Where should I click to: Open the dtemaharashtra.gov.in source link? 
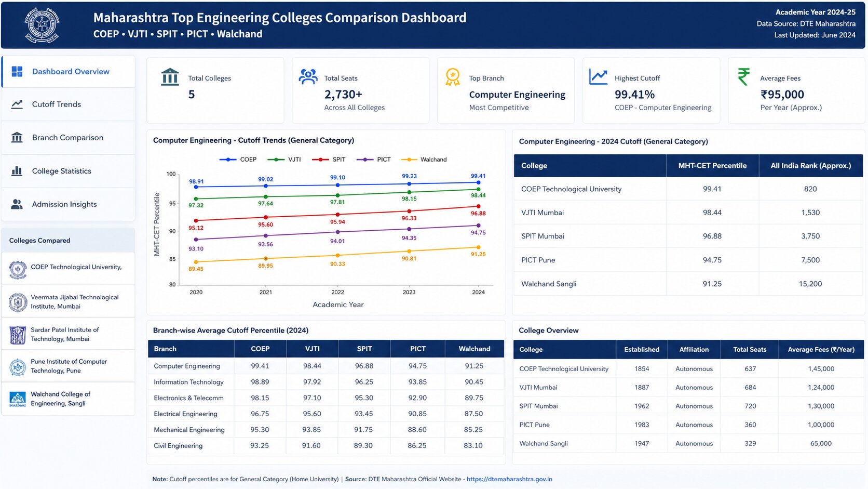click(509, 479)
